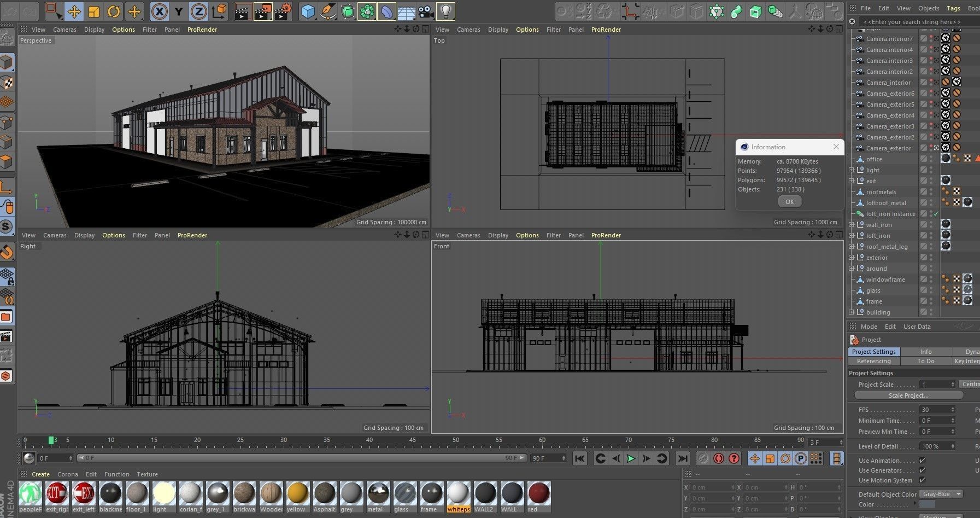980x518 pixels.
Task: Add a Floor environment object
Action: [407, 11]
